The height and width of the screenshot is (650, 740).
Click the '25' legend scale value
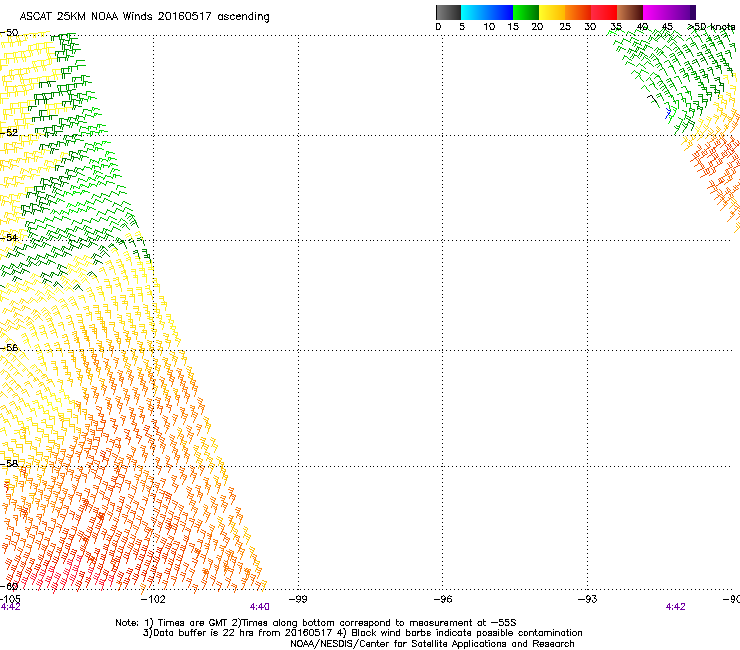tap(565, 27)
